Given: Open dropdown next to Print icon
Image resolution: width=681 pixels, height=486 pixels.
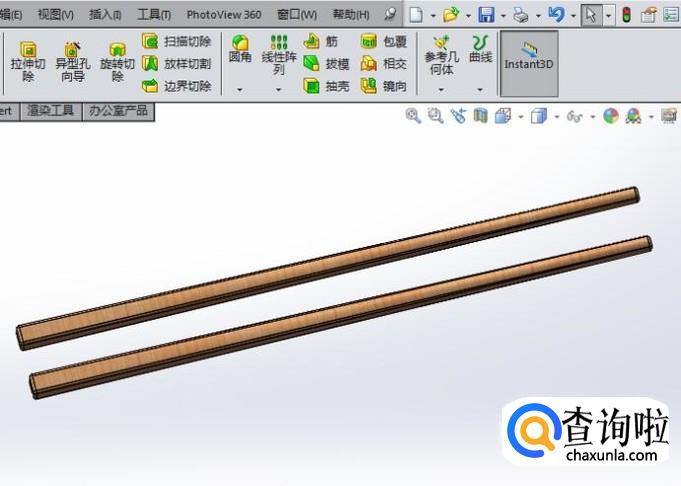Looking at the screenshot, I should (x=538, y=16).
